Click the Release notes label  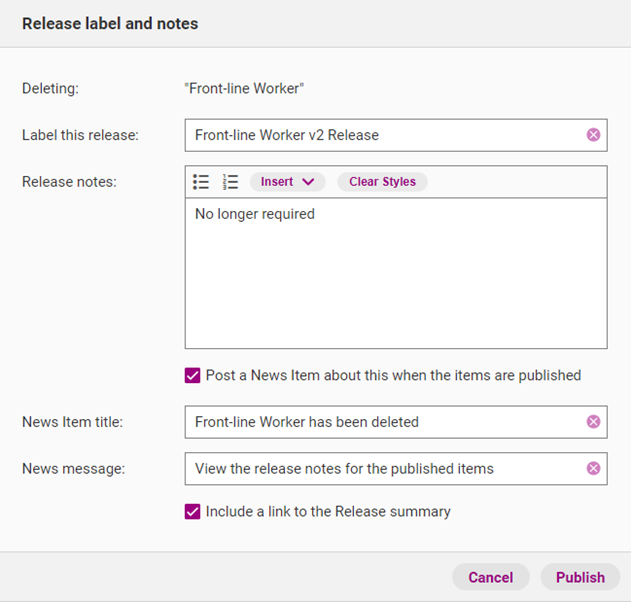[x=69, y=182]
